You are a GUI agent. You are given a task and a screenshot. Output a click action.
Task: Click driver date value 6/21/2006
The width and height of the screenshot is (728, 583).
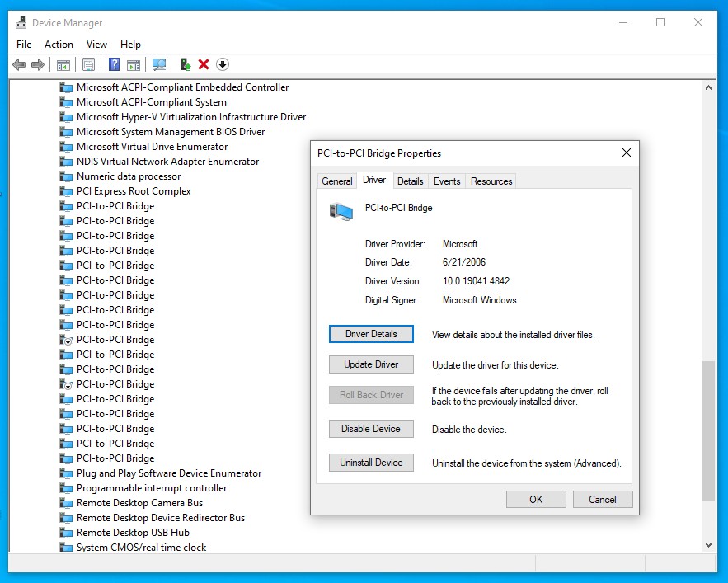point(464,262)
